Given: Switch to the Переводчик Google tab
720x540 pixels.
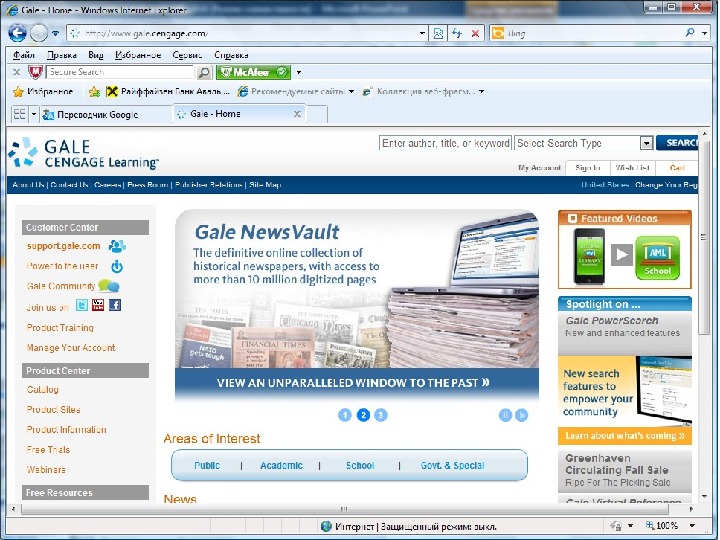Looking at the screenshot, I should 106,114.
